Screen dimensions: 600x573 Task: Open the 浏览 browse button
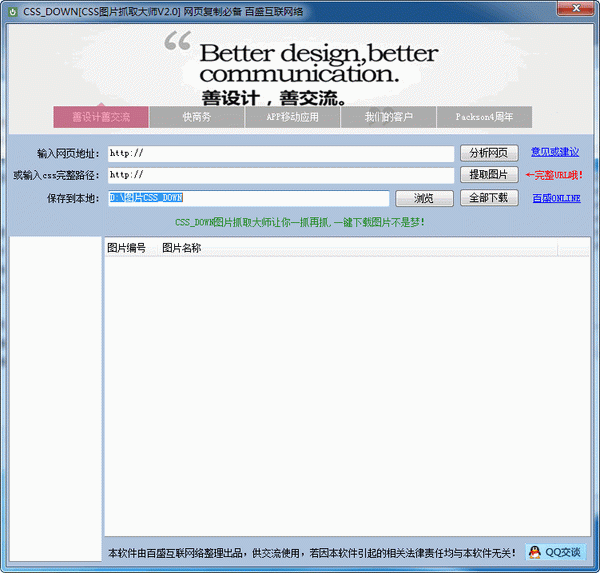(424, 198)
